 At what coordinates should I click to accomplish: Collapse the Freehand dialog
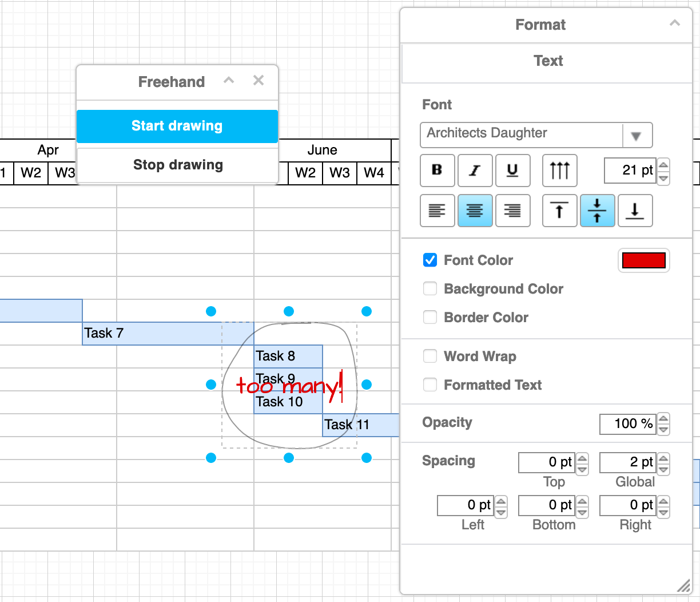(x=229, y=81)
